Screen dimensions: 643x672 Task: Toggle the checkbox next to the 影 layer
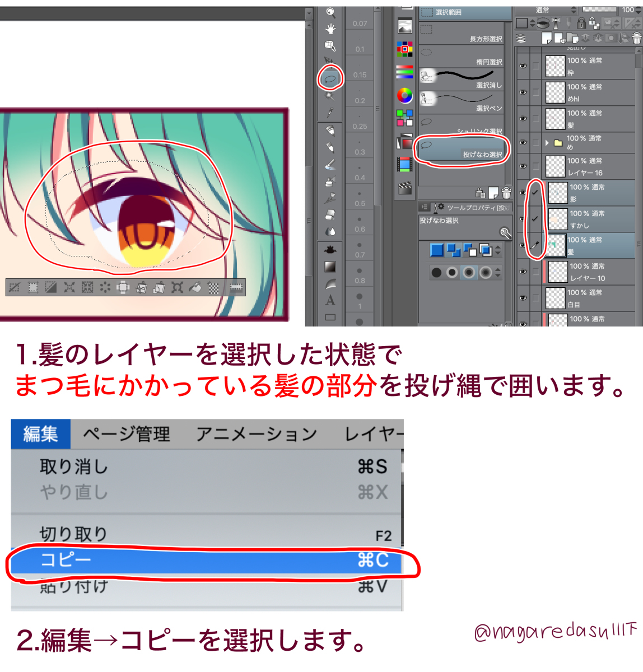(534, 192)
